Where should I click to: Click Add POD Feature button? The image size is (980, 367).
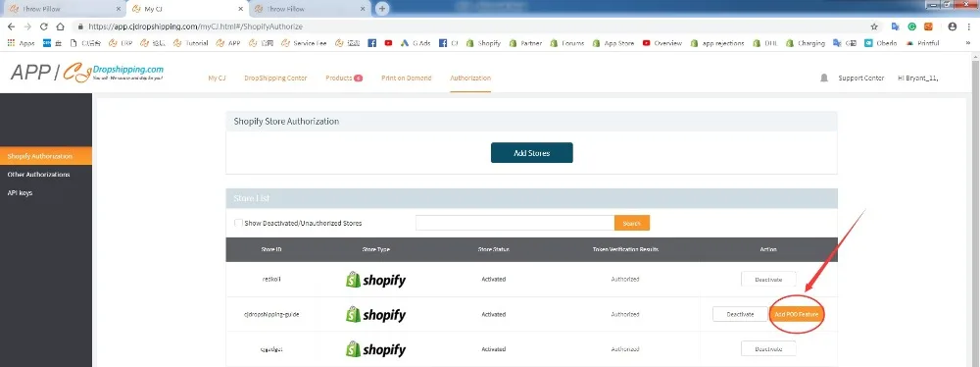click(x=796, y=314)
